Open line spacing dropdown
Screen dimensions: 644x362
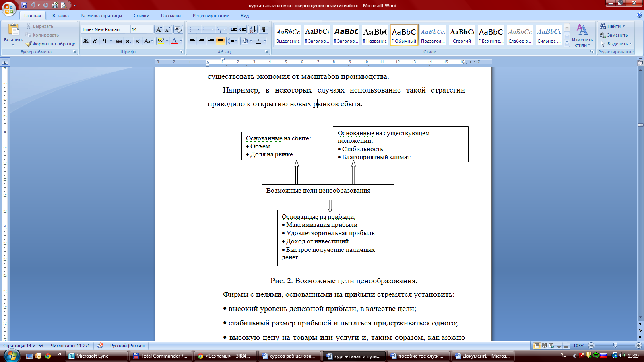[233, 41]
